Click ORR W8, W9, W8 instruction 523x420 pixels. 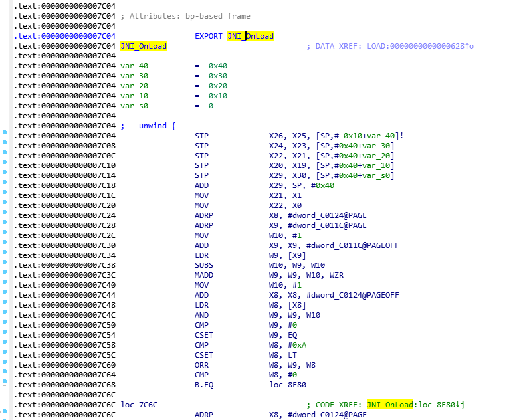[x=255, y=366]
